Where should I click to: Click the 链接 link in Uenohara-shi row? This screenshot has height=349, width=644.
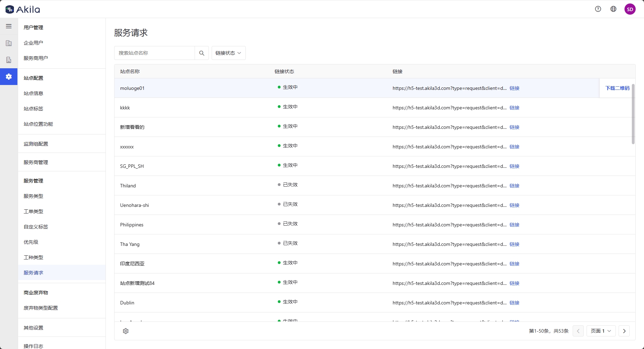coord(515,205)
